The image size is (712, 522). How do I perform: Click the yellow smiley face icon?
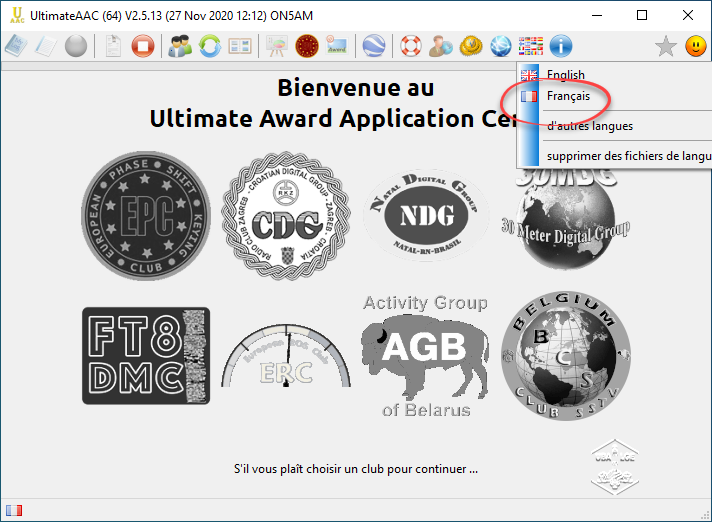(x=696, y=46)
